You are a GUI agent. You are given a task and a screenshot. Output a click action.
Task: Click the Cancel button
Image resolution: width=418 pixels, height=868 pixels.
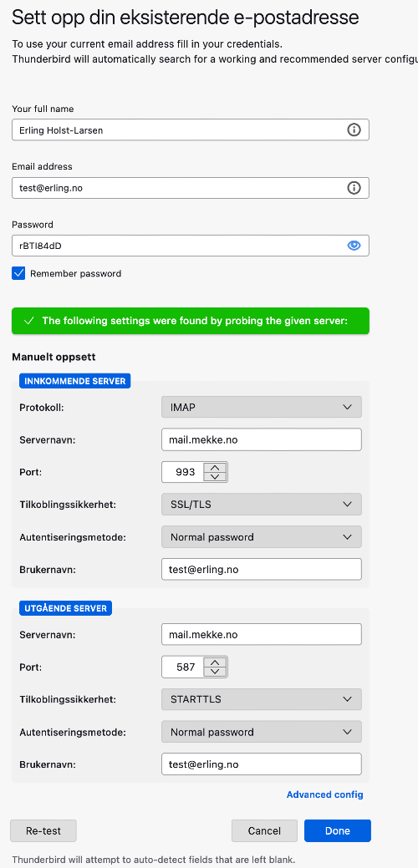click(264, 831)
